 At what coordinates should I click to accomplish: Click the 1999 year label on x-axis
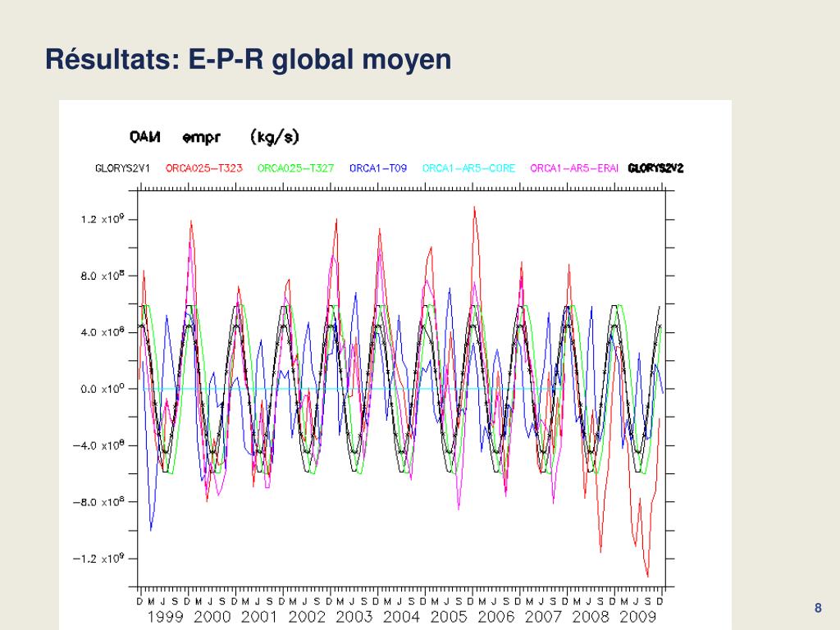tap(165, 617)
